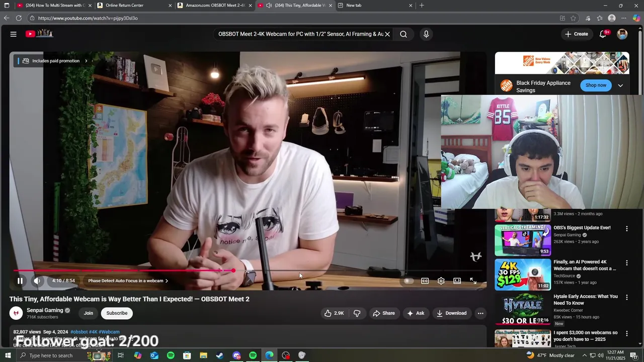Viewport: 644px width, 362px height.
Task: Open the Senpai Gaming channel avatar
Action: (x=16, y=313)
